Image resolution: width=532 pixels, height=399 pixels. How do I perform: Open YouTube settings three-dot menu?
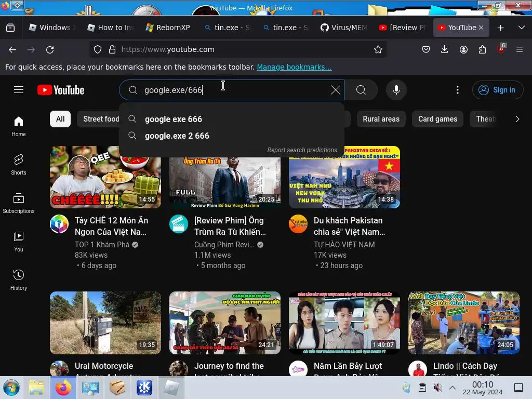[457, 90]
